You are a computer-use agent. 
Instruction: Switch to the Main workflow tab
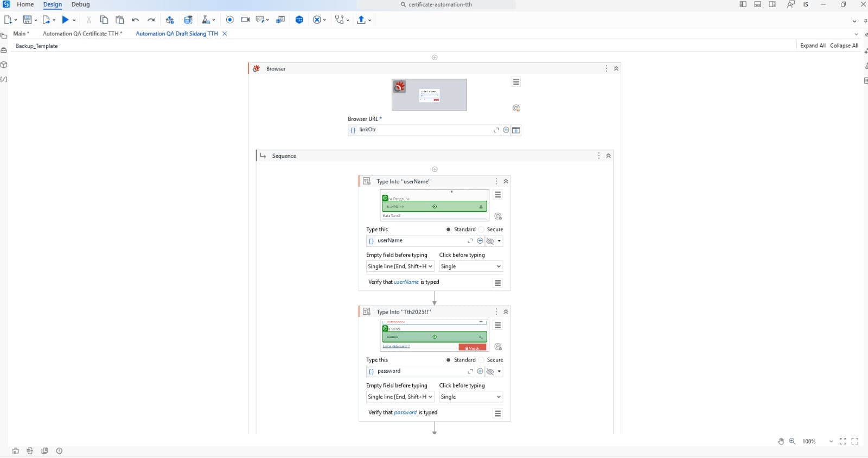(x=21, y=34)
